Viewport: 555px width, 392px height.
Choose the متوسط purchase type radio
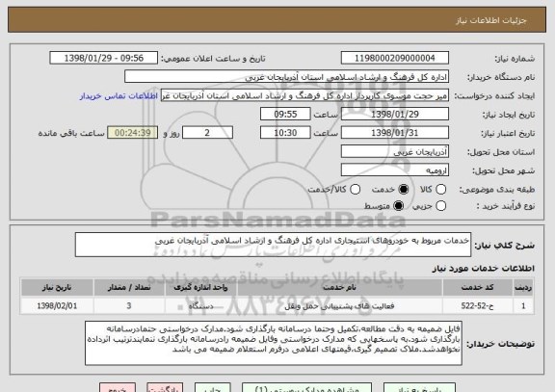tap(398, 206)
